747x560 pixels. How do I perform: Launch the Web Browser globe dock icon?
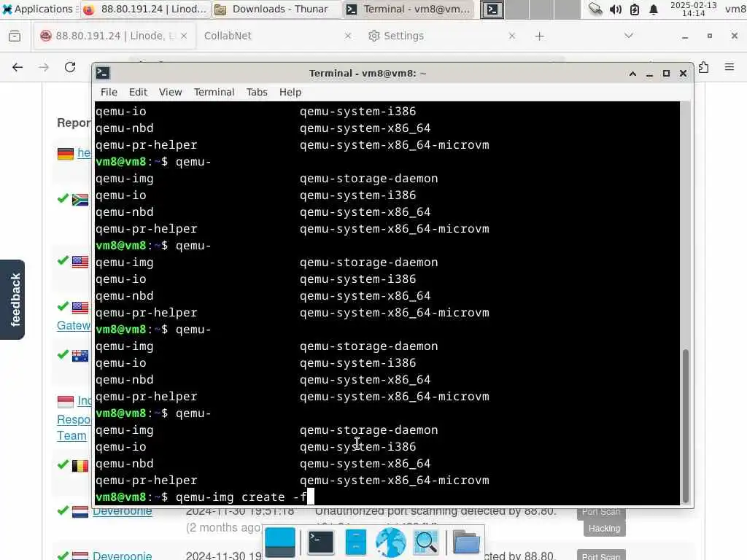(x=391, y=542)
